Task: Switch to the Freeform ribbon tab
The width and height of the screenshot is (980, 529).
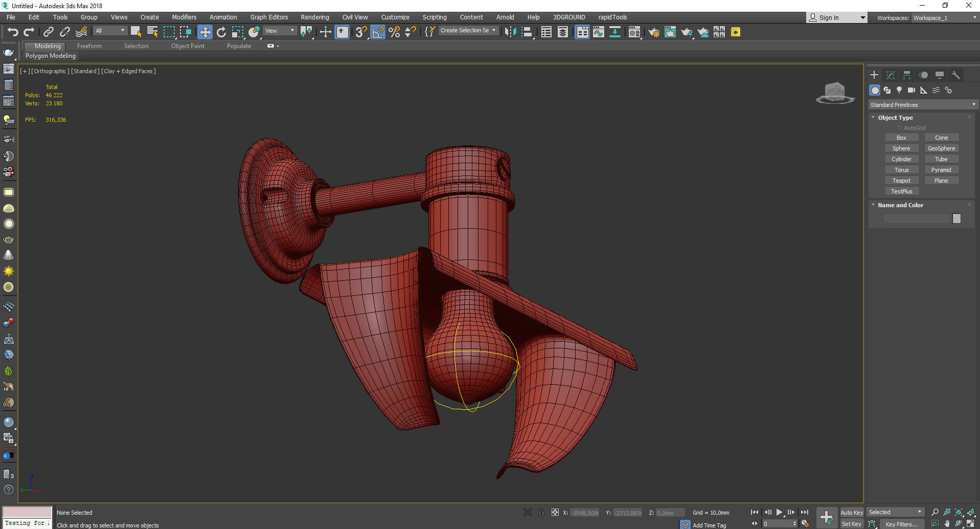Action: [x=89, y=46]
